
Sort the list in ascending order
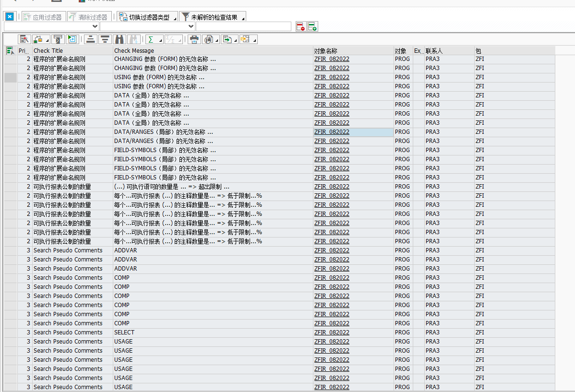(x=91, y=39)
